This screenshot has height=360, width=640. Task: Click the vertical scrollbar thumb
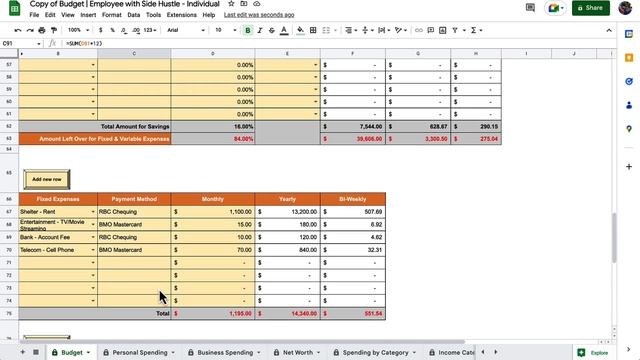[614, 238]
